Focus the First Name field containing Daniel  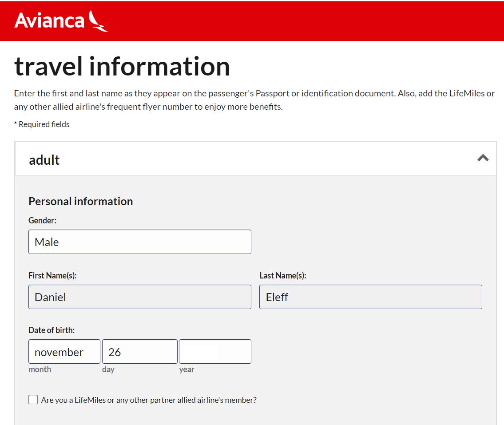(140, 297)
